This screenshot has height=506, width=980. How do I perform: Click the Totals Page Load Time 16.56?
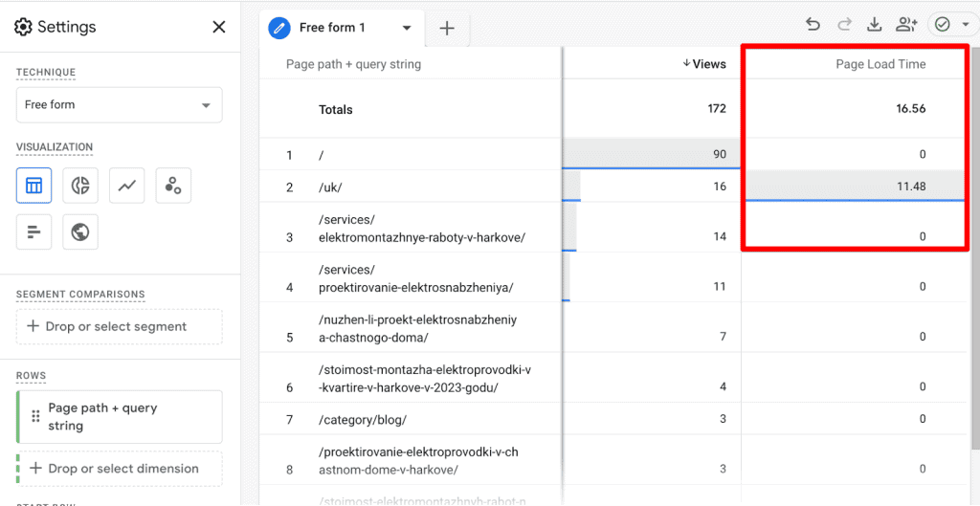(x=910, y=109)
